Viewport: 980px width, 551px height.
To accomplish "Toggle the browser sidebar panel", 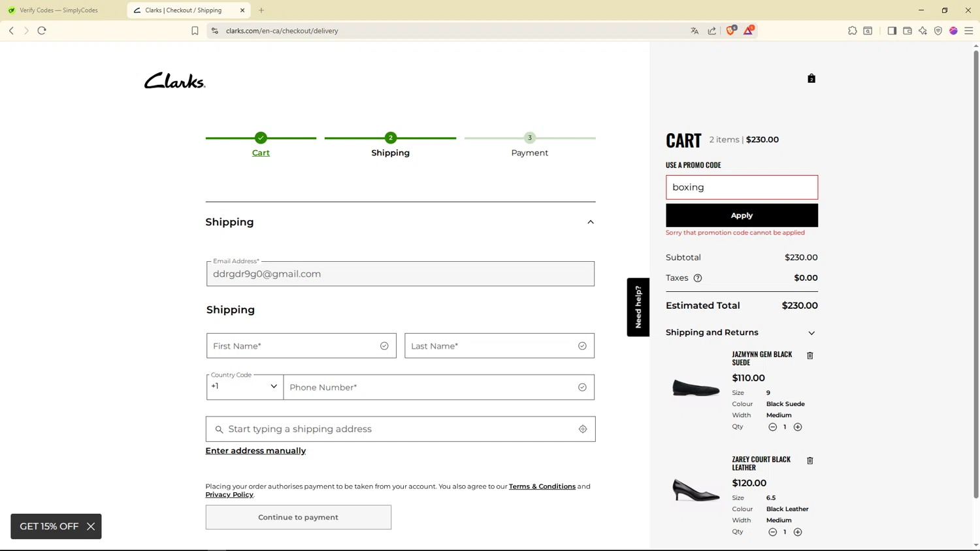I will pos(892,31).
